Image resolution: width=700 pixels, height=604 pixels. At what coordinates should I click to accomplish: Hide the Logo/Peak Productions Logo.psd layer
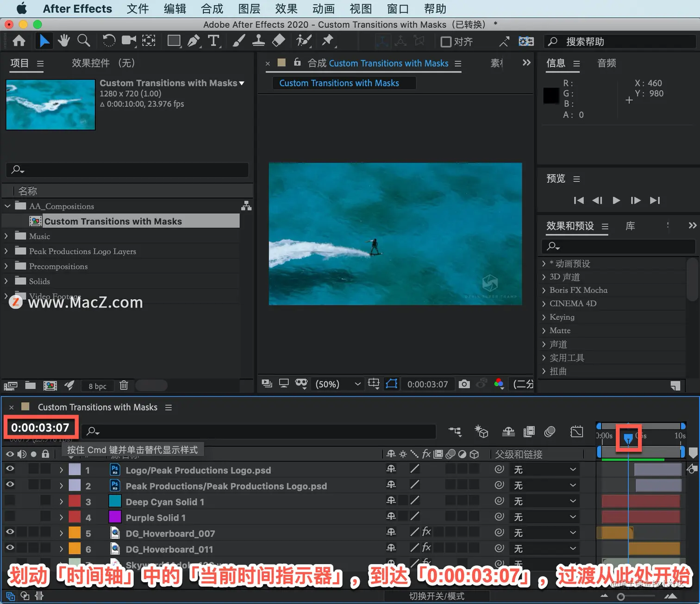tap(10, 469)
